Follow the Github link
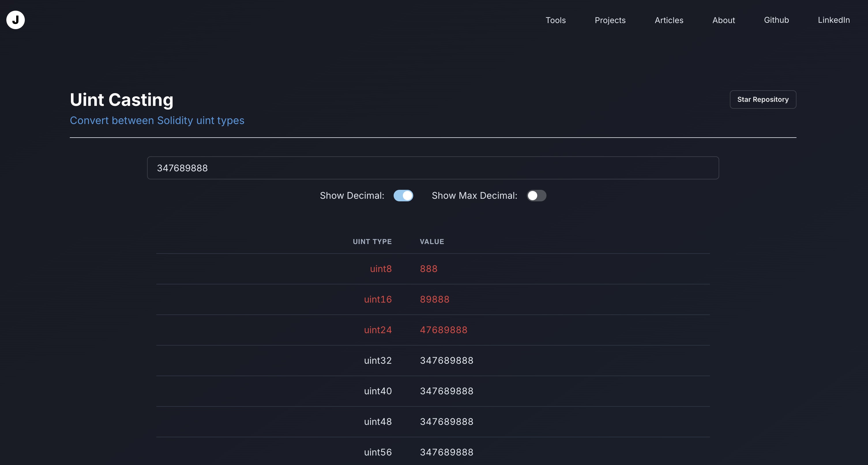The width and height of the screenshot is (868, 465). pos(776,20)
